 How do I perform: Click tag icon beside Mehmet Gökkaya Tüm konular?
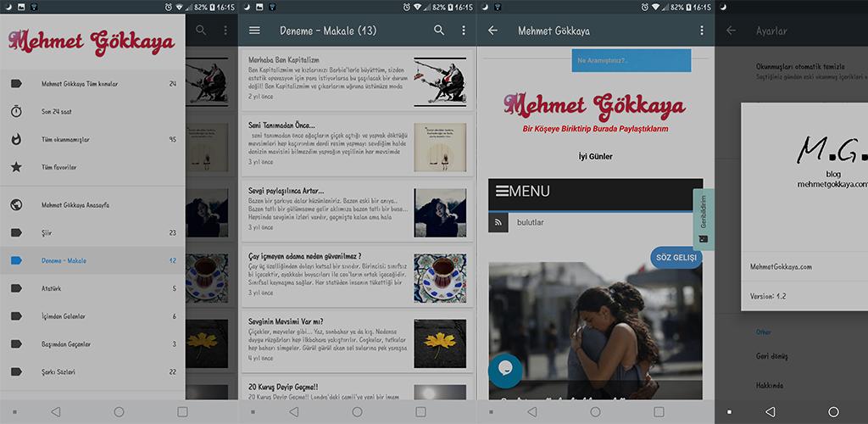[x=17, y=84]
